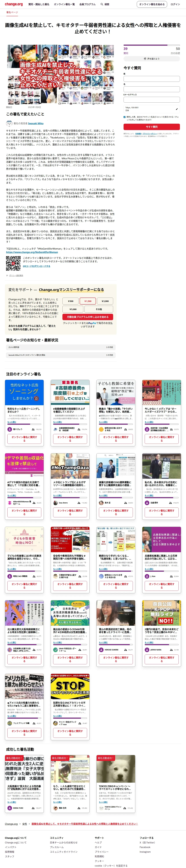The height and width of the screenshot is (868, 186).
Task: Select the 署名ページ tab
Action: click(12, 12)
